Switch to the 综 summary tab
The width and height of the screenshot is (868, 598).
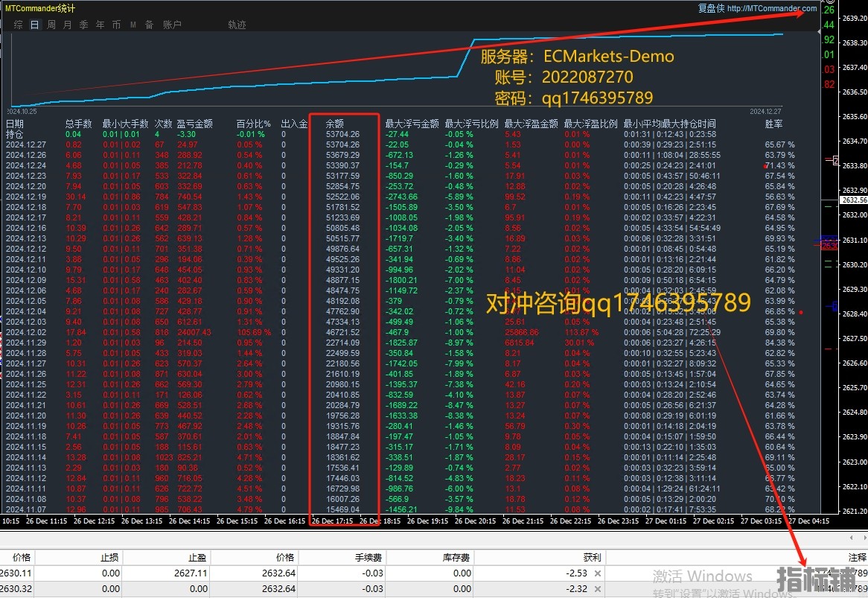click(x=18, y=25)
